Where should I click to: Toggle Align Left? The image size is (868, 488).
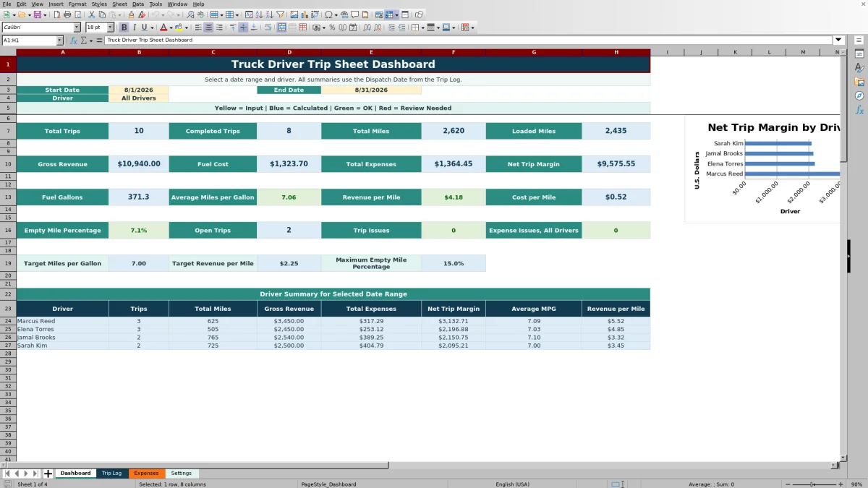point(197,27)
